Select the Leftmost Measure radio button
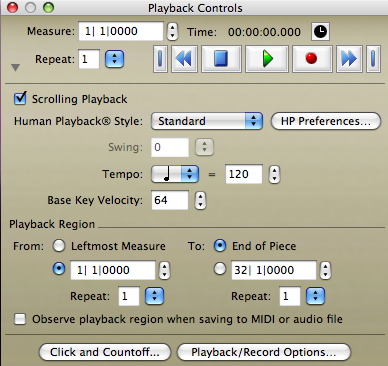 pyautogui.click(x=59, y=246)
